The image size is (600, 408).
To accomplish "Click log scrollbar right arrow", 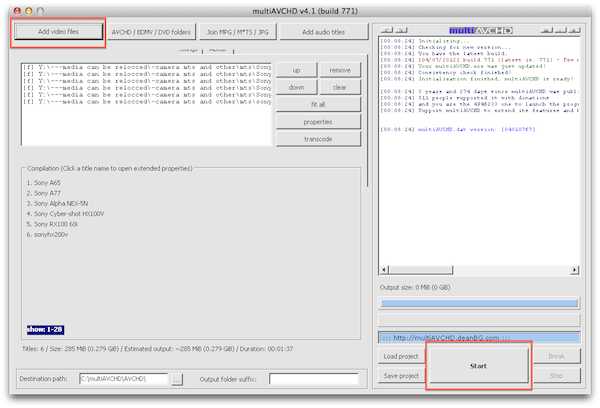I will [x=574, y=270].
